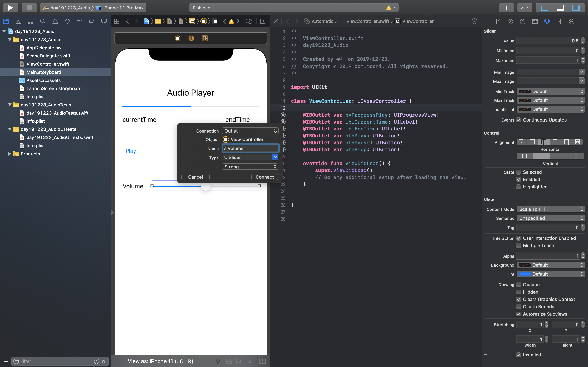Open the Identity inspector icon
The width and height of the screenshot is (588, 367).
click(x=535, y=21)
